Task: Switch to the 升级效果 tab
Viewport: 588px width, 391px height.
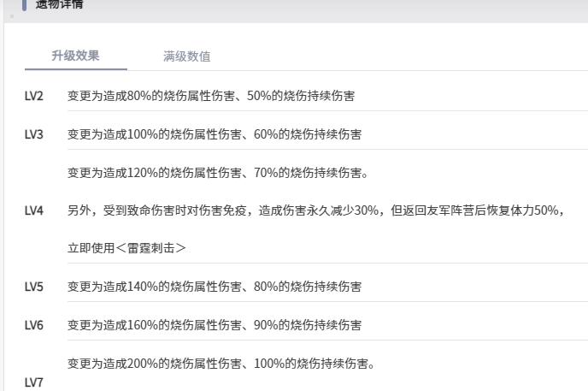Action: [x=75, y=56]
